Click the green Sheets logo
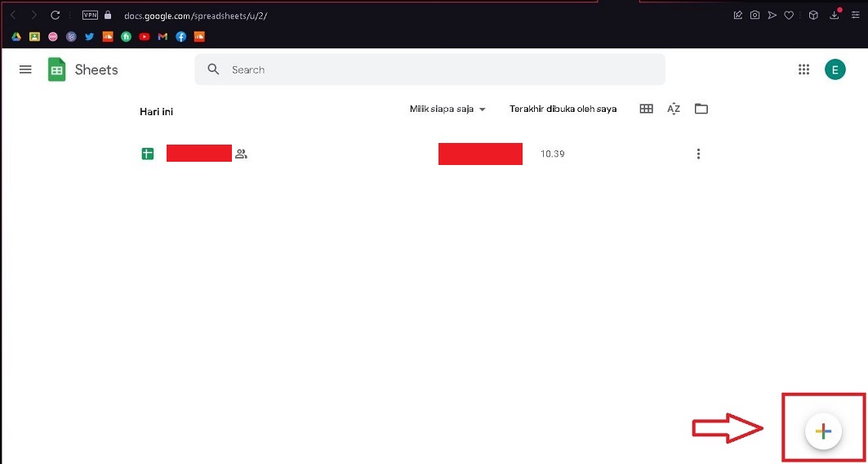 [x=56, y=69]
